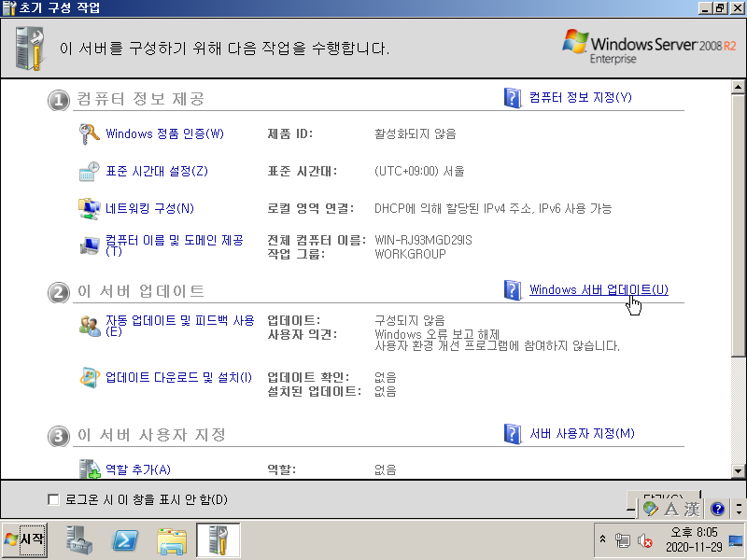Click the network status tray icon
This screenshot has width=747, height=560.
[622, 540]
